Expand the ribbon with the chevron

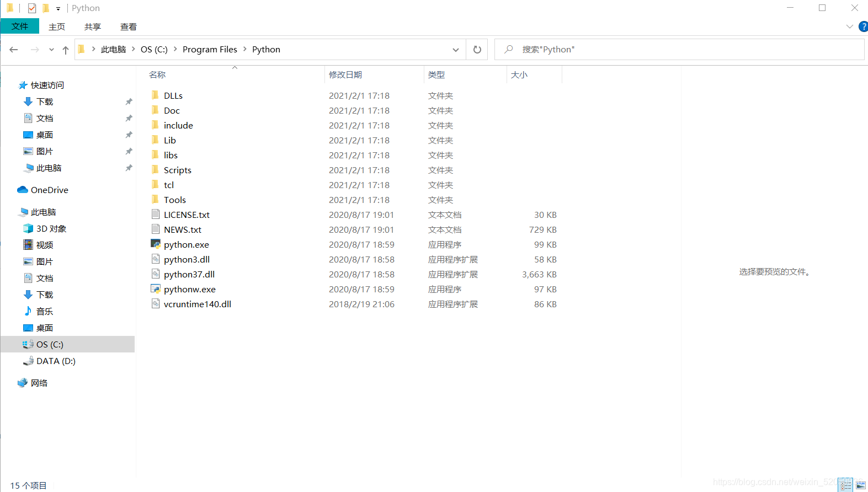click(x=849, y=26)
